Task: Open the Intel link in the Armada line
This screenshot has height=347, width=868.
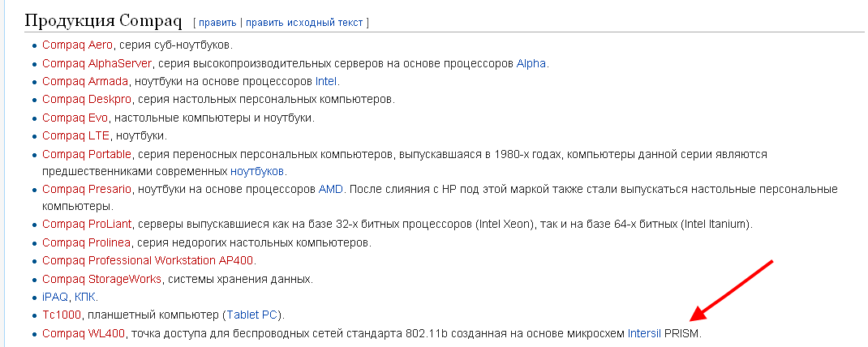Action: (x=326, y=81)
